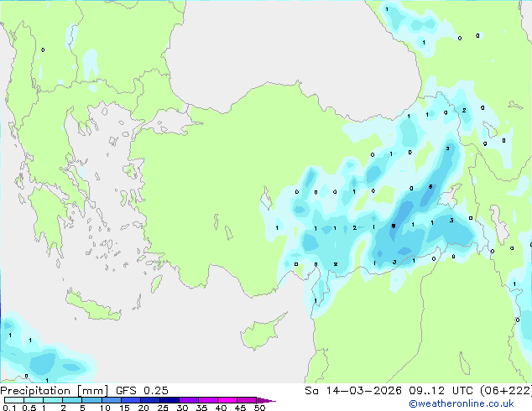Click the 2–5 mm legend color swatch
The height and width of the screenshot is (411, 532).
[x=72, y=400]
